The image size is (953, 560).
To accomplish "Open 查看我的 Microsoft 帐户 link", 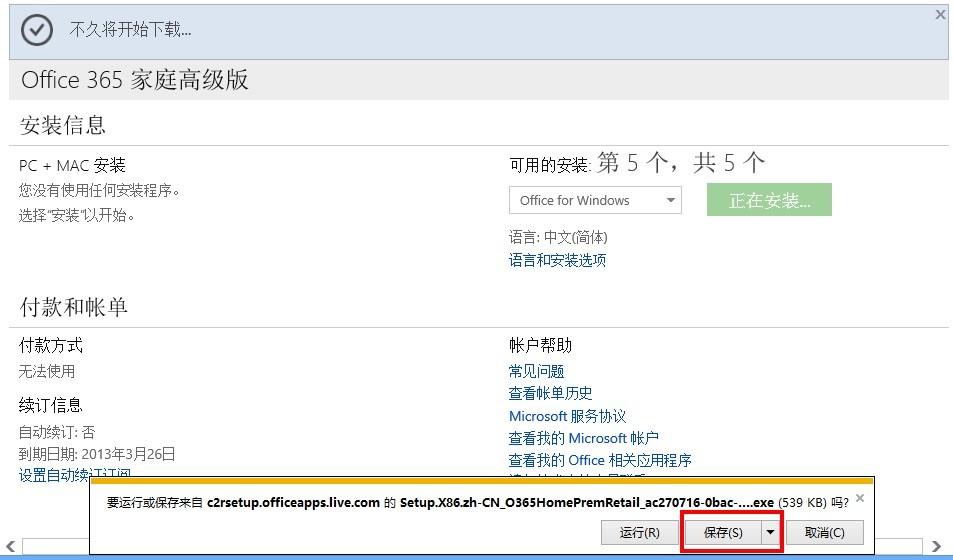I will point(583,438).
